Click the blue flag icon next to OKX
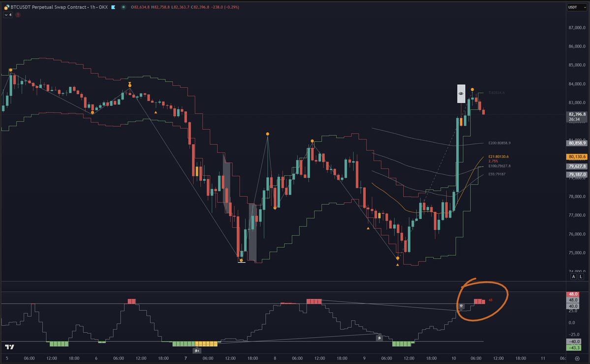 pyautogui.click(x=113, y=7)
